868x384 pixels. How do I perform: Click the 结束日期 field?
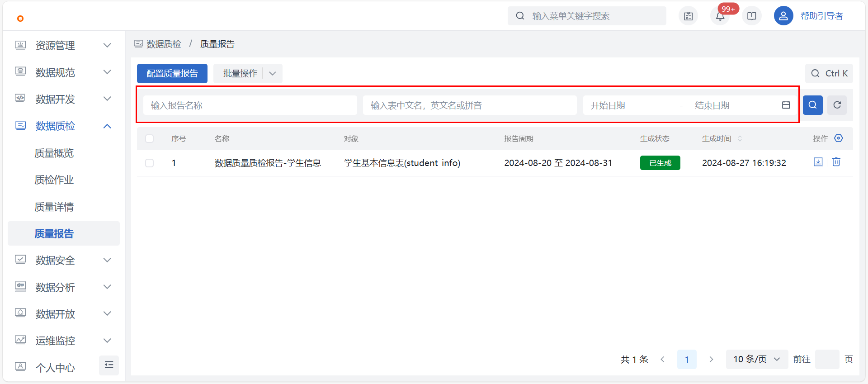click(732, 105)
